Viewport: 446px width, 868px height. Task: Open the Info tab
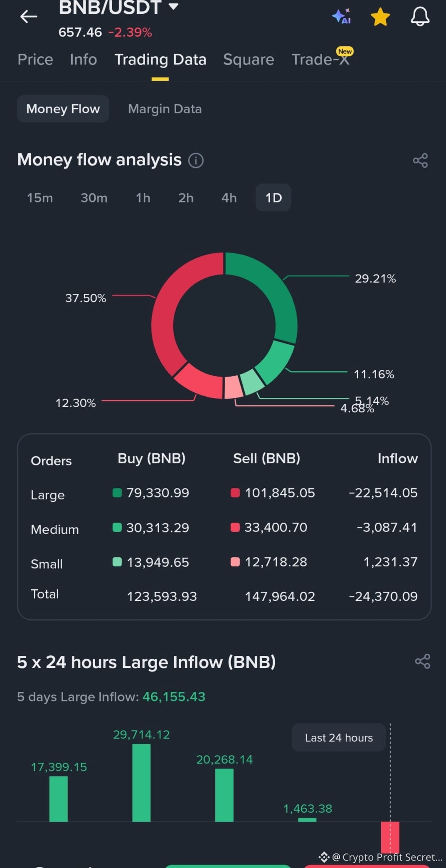(84, 60)
